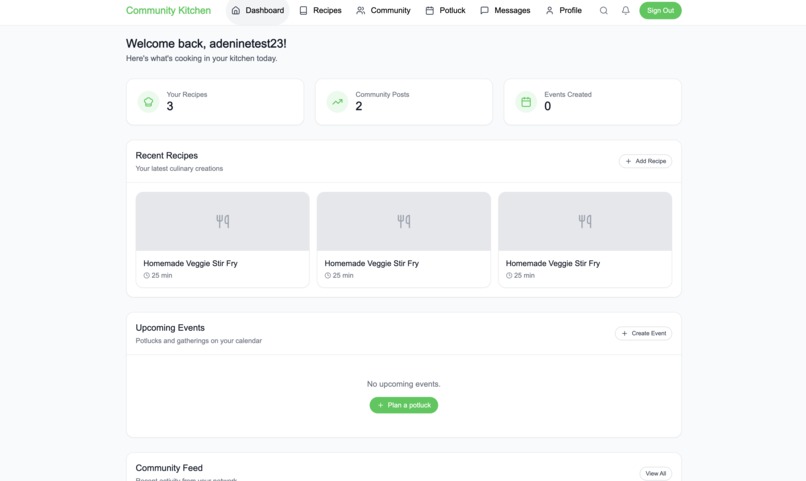
Task: Click the Community Kitchen logo link
Action: click(168, 10)
